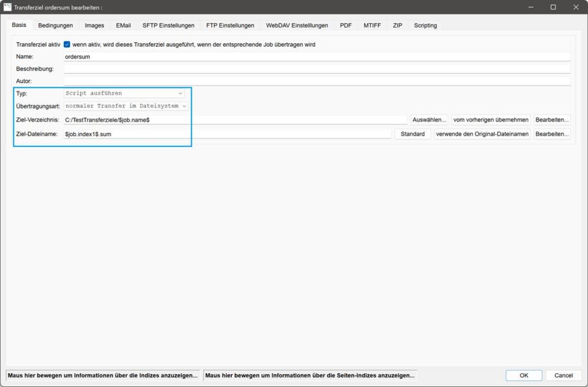
Task: Open the PDF tab
Action: click(x=346, y=25)
